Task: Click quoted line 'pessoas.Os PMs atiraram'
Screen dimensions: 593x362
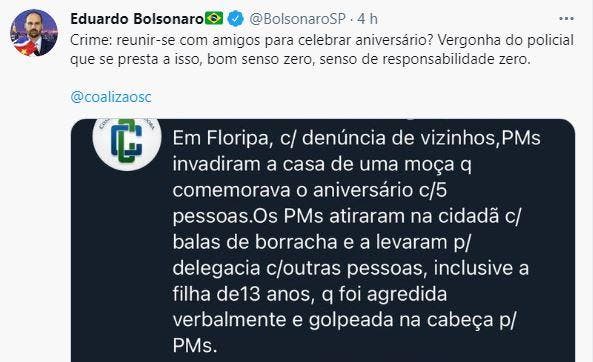Action: 346,216
